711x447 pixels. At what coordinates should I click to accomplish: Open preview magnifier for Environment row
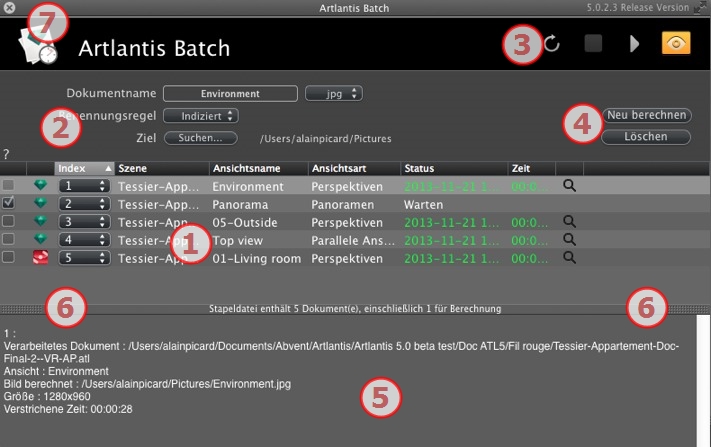pyautogui.click(x=570, y=185)
